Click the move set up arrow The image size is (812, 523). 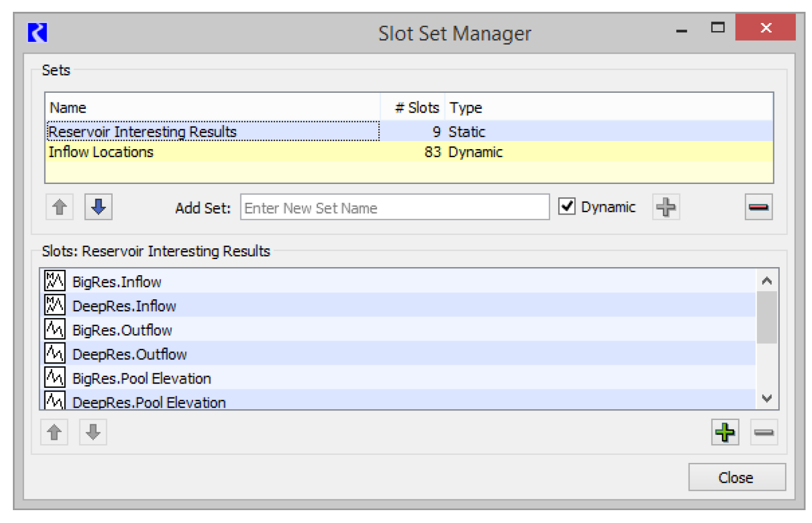click(60, 207)
